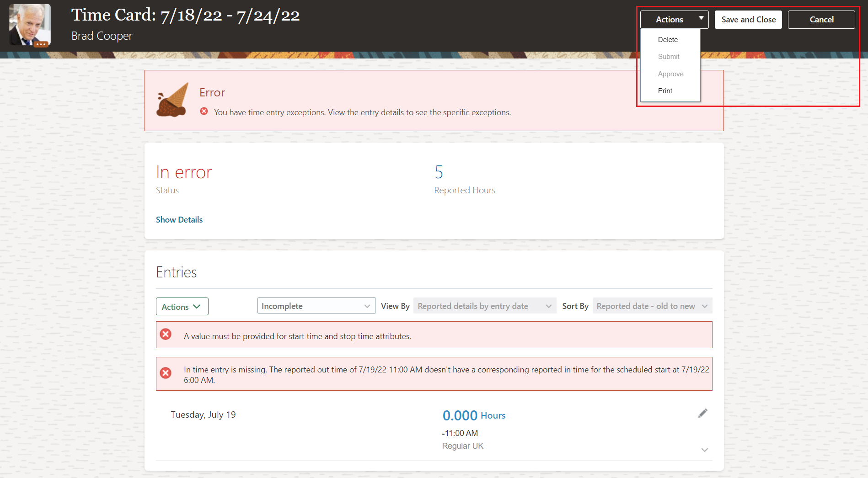Click error icon beside start/stop time message
868x478 pixels.
click(166, 334)
